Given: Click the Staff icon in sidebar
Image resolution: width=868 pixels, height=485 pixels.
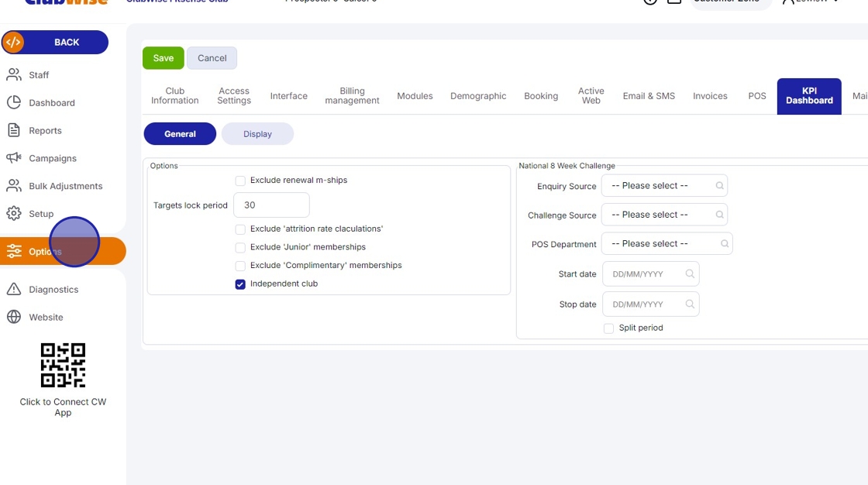Looking at the screenshot, I should 14,75.
